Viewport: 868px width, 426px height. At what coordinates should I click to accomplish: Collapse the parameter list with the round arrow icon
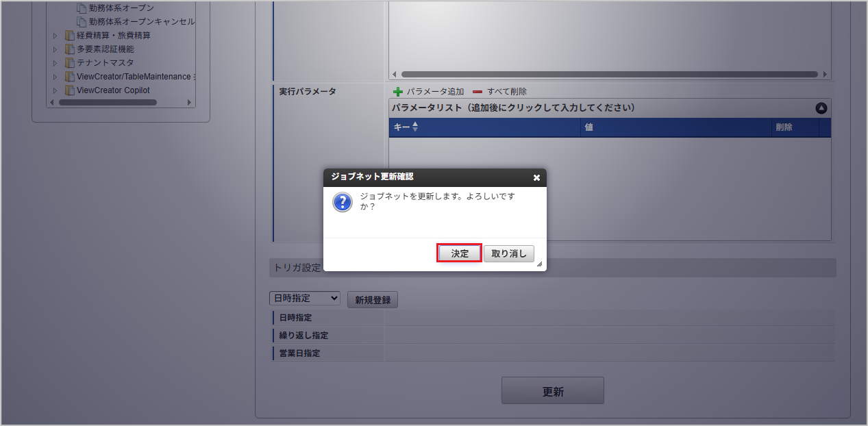tap(821, 108)
